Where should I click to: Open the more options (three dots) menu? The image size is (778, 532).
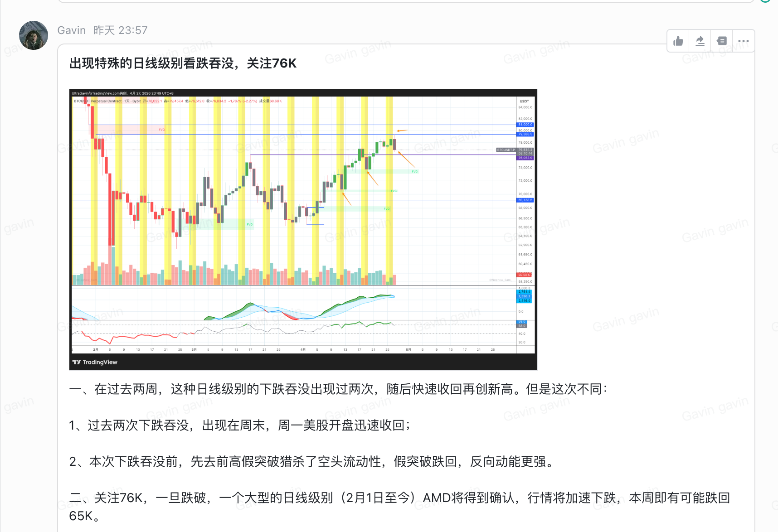click(x=744, y=41)
